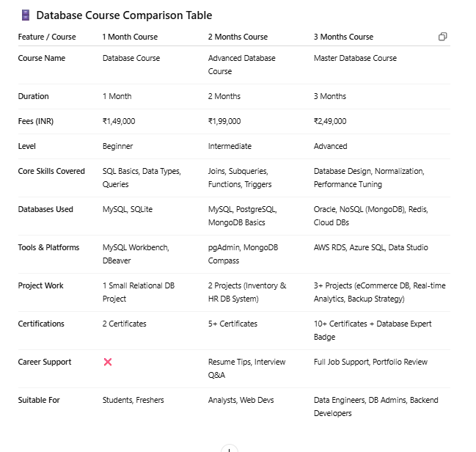Click the 'Fees (INR)' row label
This screenshot has width=476, height=452.
pyautogui.click(x=35, y=121)
